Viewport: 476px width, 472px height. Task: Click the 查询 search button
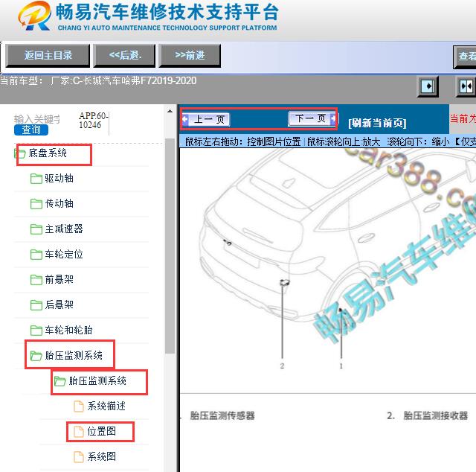(31, 130)
